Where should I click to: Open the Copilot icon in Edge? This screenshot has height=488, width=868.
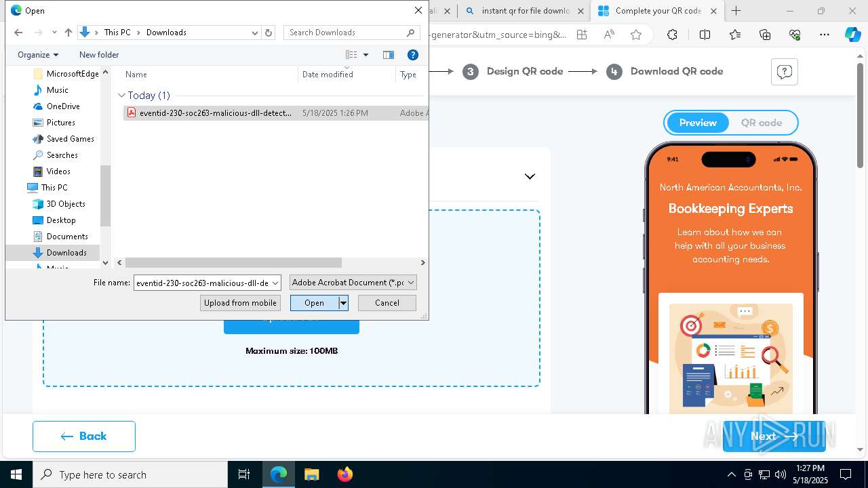tap(852, 35)
